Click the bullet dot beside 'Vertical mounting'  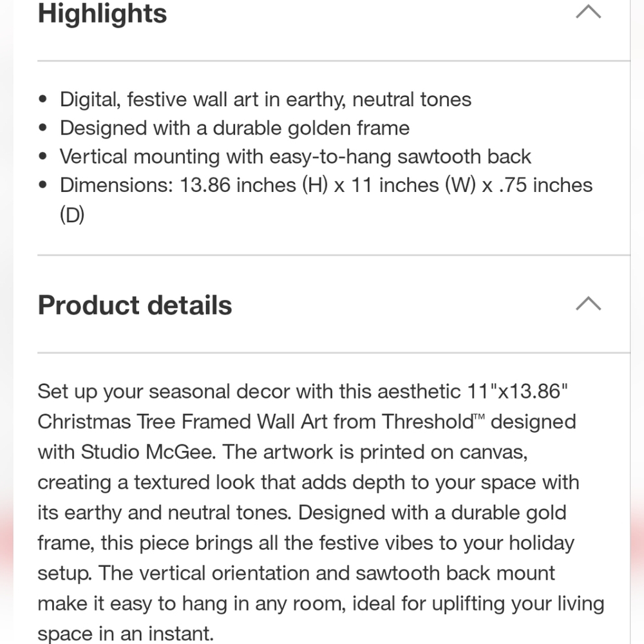[x=43, y=156]
